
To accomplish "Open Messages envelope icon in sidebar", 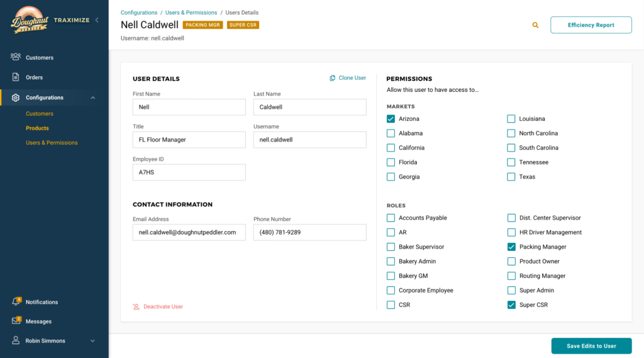I will (x=16, y=321).
